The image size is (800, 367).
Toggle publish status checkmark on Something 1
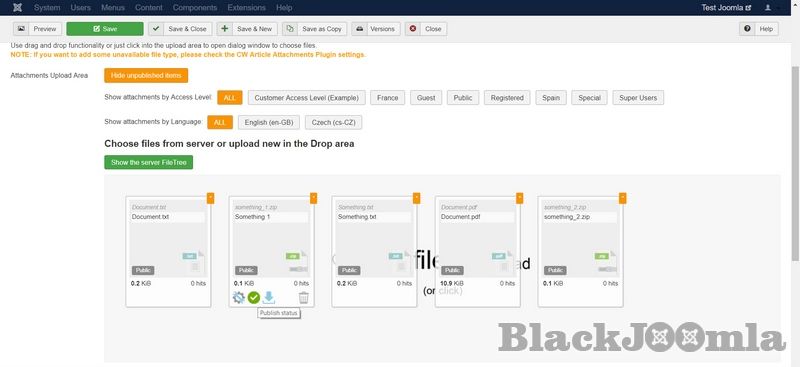coord(254,297)
